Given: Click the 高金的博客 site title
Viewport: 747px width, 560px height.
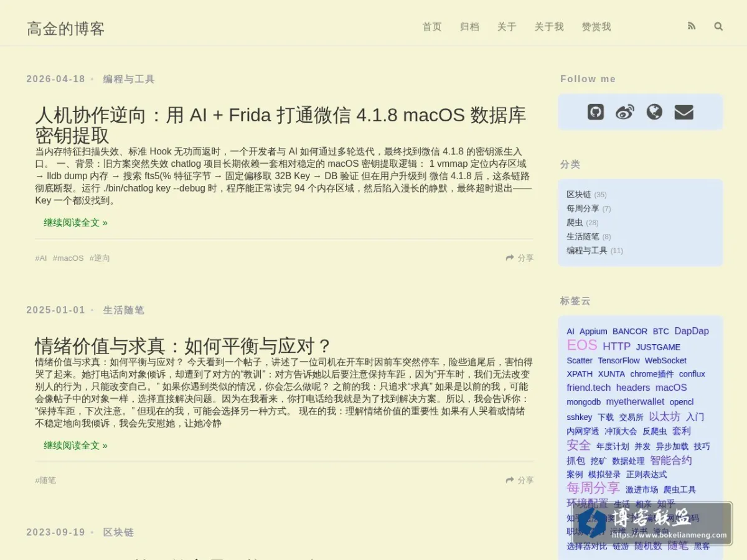Looking at the screenshot, I should click(66, 29).
